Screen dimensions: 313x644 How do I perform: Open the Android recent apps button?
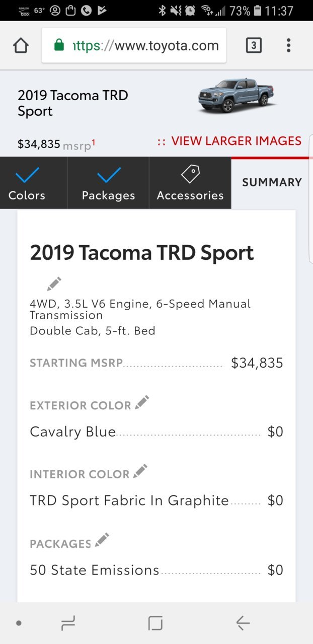pos(68,623)
